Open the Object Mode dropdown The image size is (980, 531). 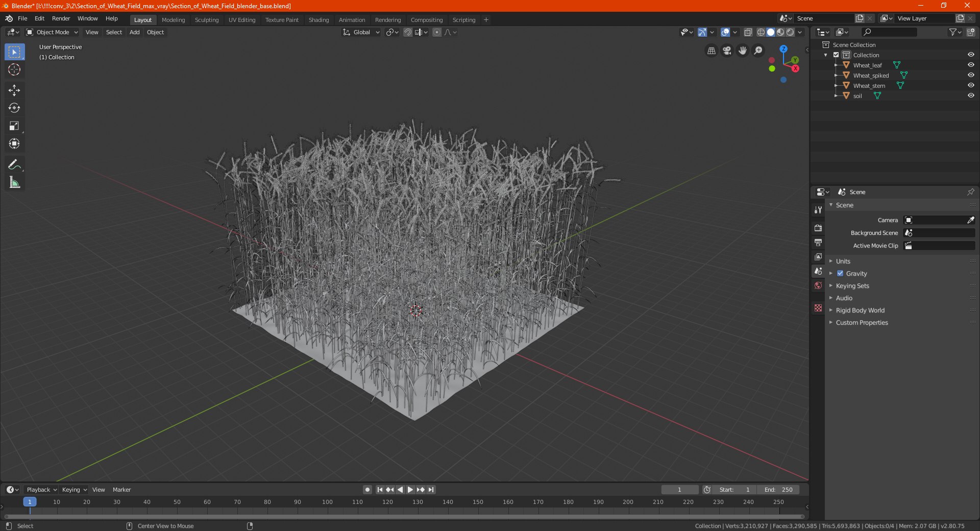click(x=52, y=32)
